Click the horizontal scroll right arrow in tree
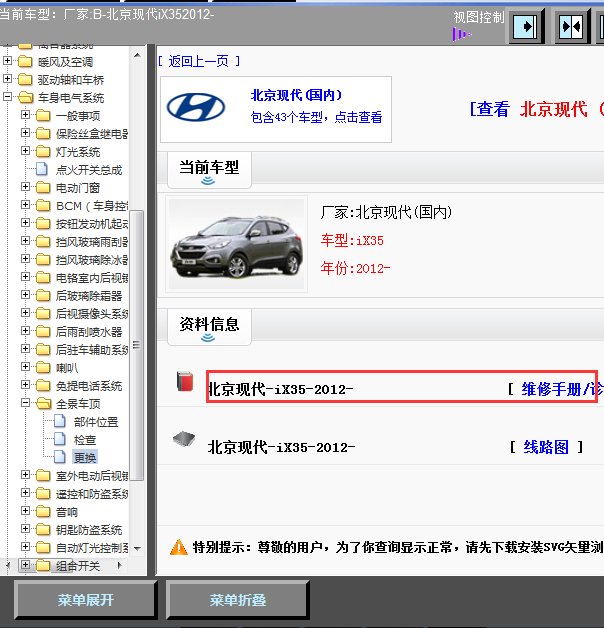 tap(120, 565)
